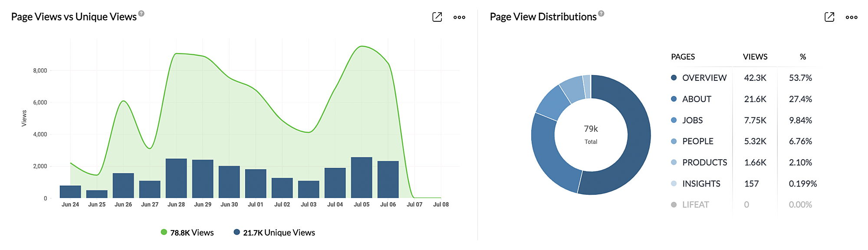The width and height of the screenshot is (868, 250).
Task: Toggle the 21.7K Unique Views legend series
Action: tap(274, 233)
